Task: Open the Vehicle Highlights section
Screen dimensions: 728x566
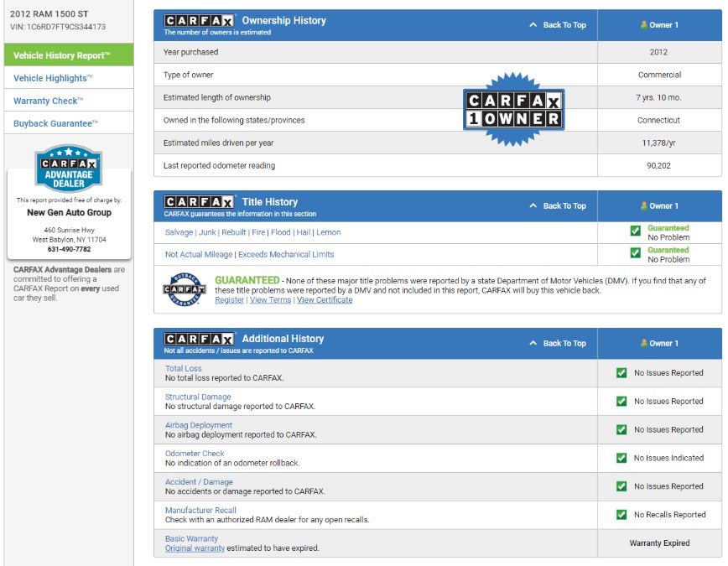Action: 69,77
